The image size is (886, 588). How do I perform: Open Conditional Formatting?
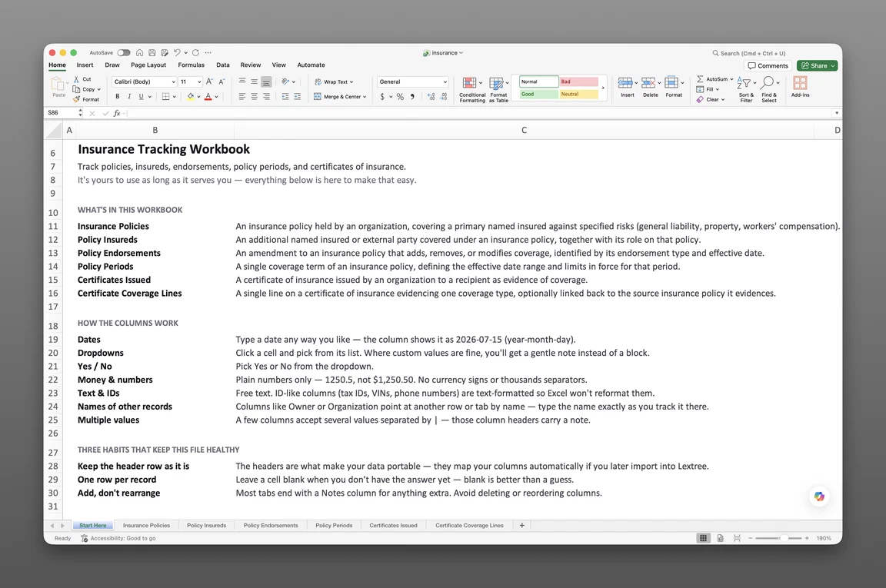[471, 90]
